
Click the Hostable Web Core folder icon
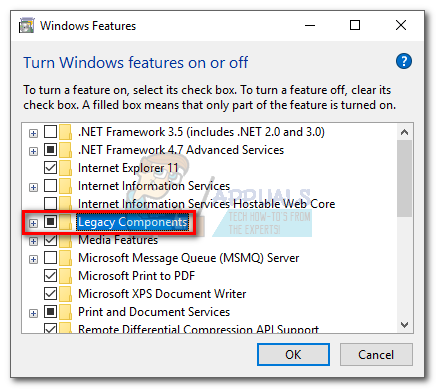65,204
